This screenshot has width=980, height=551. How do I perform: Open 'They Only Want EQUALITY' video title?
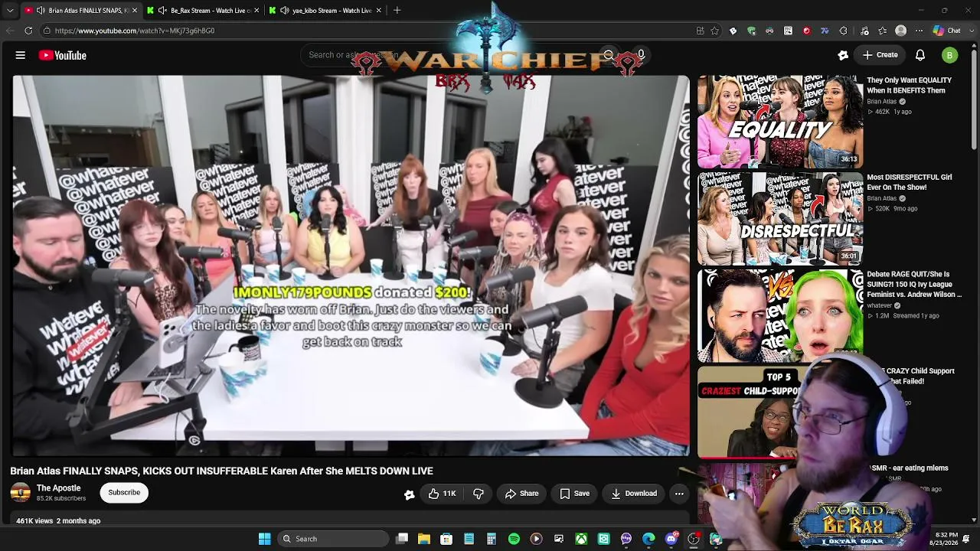tap(910, 85)
